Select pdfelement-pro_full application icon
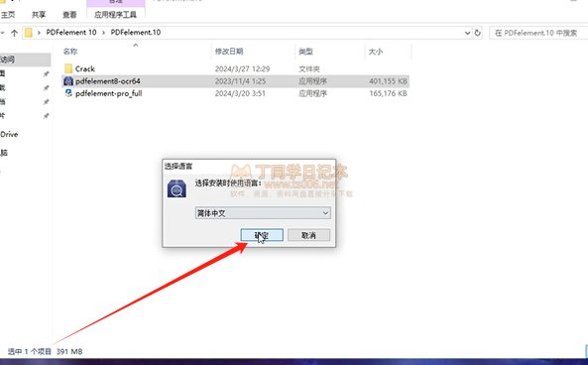 (68, 93)
